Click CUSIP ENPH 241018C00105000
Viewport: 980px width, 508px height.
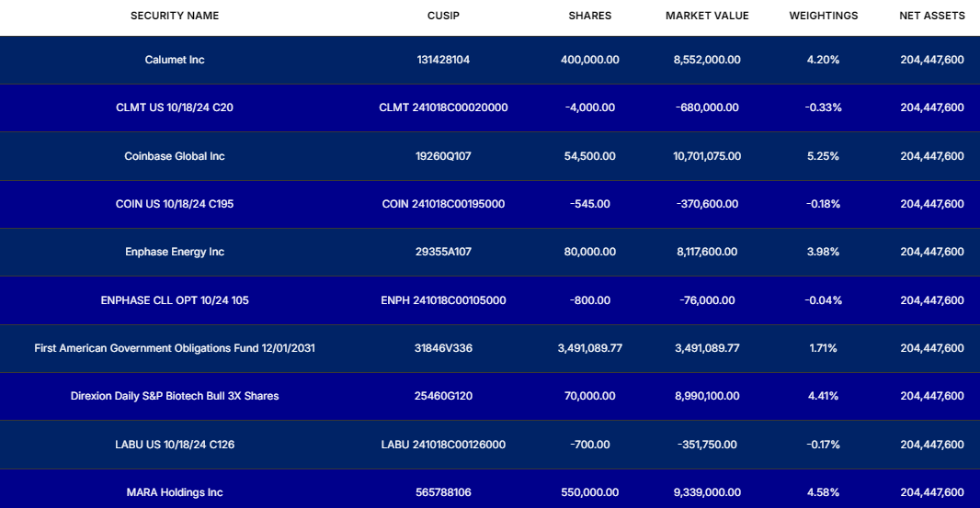point(443,300)
